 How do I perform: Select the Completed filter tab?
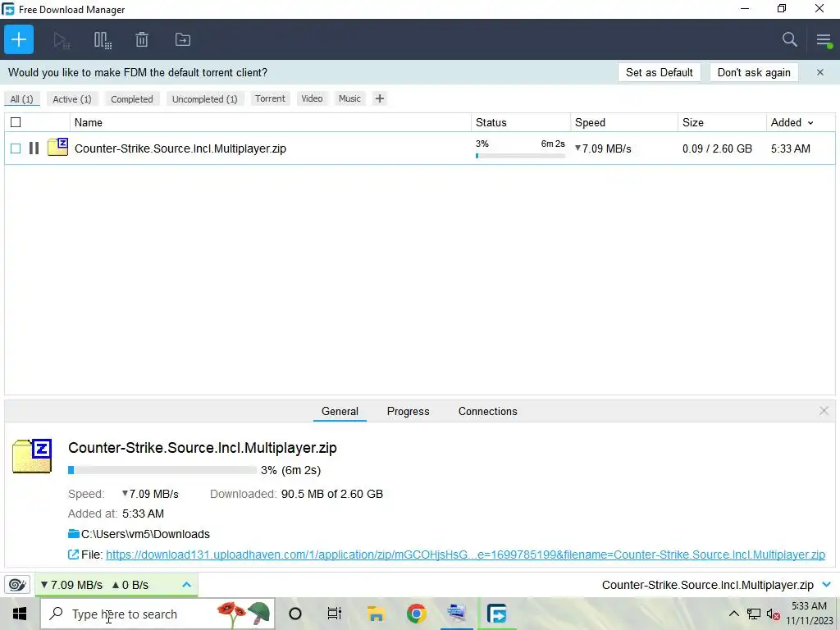coord(132,99)
